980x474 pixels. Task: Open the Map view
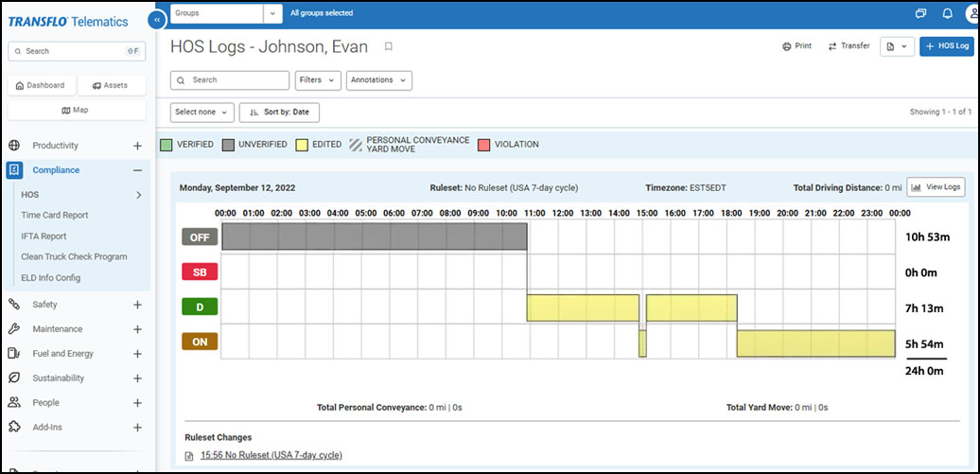tap(75, 110)
